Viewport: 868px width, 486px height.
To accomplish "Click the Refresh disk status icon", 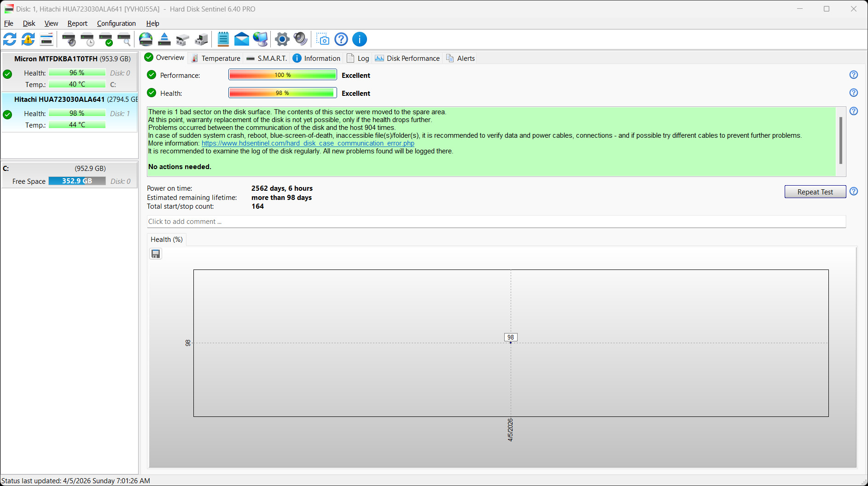I will [x=10, y=40].
